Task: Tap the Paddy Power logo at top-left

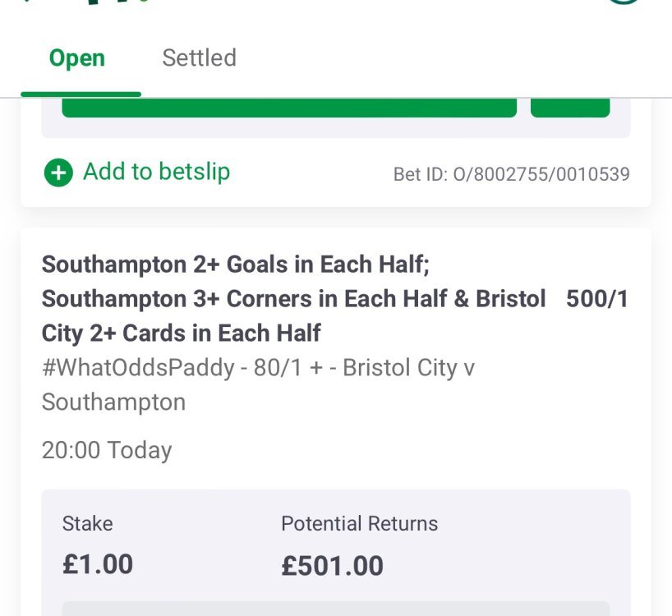Action: point(82,2)
